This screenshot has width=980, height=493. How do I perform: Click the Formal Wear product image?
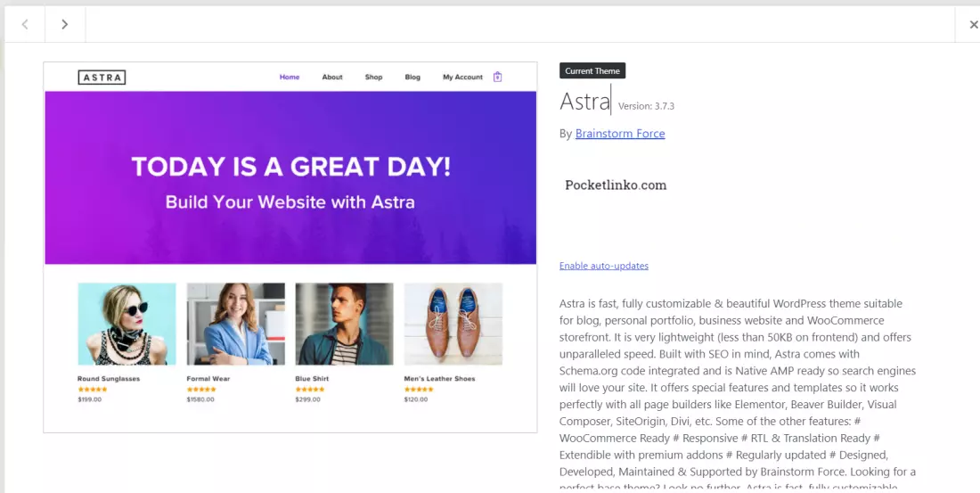tap(235, 324)
